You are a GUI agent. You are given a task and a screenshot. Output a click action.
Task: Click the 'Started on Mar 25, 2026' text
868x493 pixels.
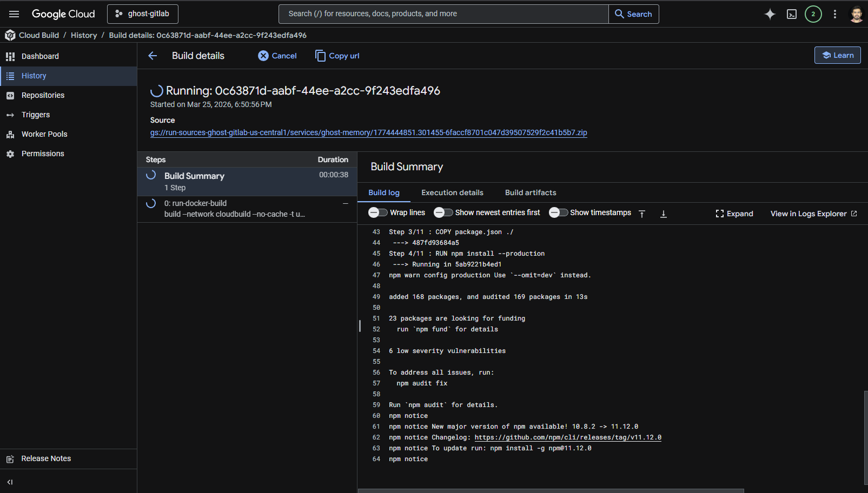[211, 104]
